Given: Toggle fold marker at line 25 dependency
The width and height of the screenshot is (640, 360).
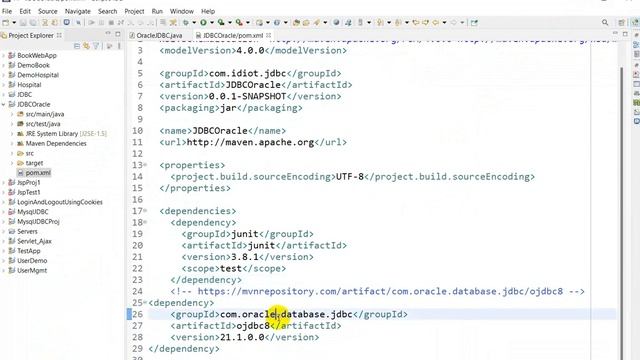Looking at the screenshot, I should click(145, 303).
